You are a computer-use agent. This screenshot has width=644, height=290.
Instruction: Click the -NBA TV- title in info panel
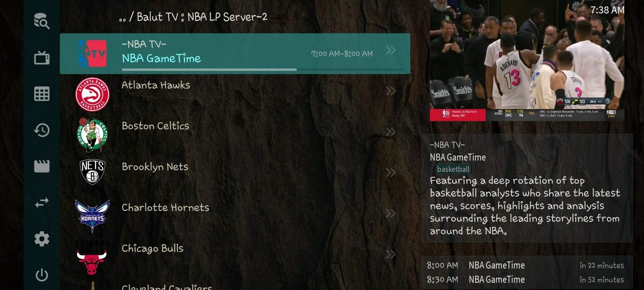447,145
